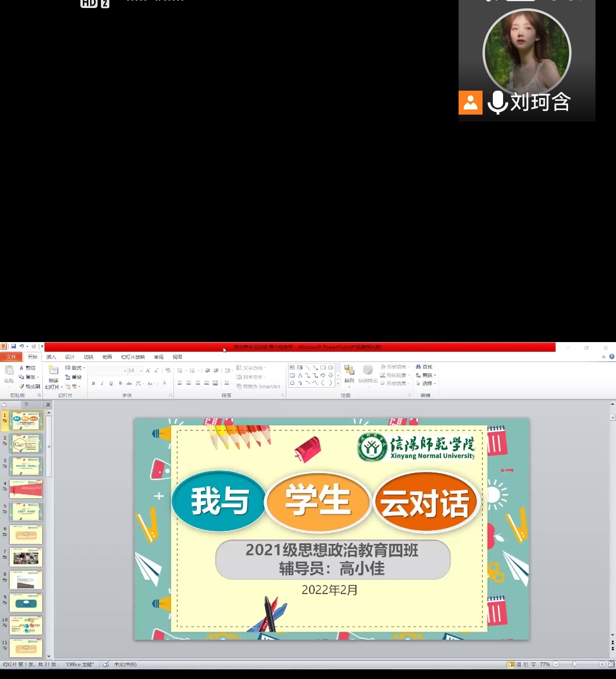616x679 pixels.
Task: Click the spell check icon in status bar
Action: 106,664
